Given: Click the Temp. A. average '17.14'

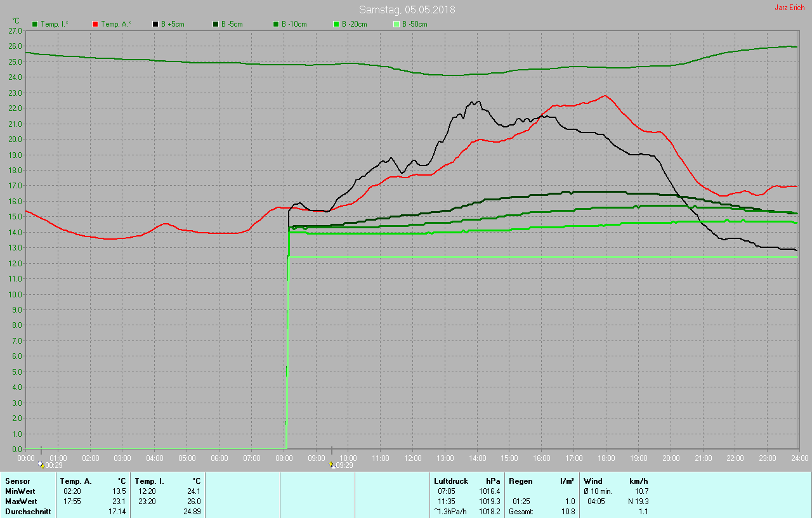Looking at the screenshot, I should click(x=117, y=512).
